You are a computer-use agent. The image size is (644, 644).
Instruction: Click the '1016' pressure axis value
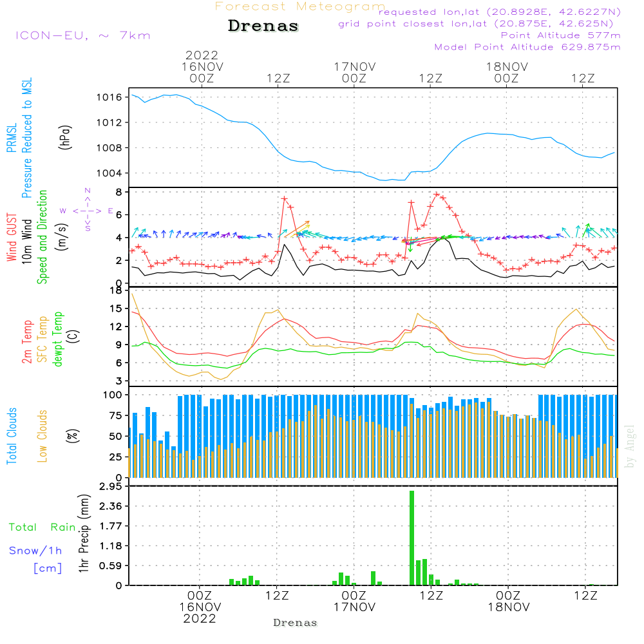coord(109,97)
